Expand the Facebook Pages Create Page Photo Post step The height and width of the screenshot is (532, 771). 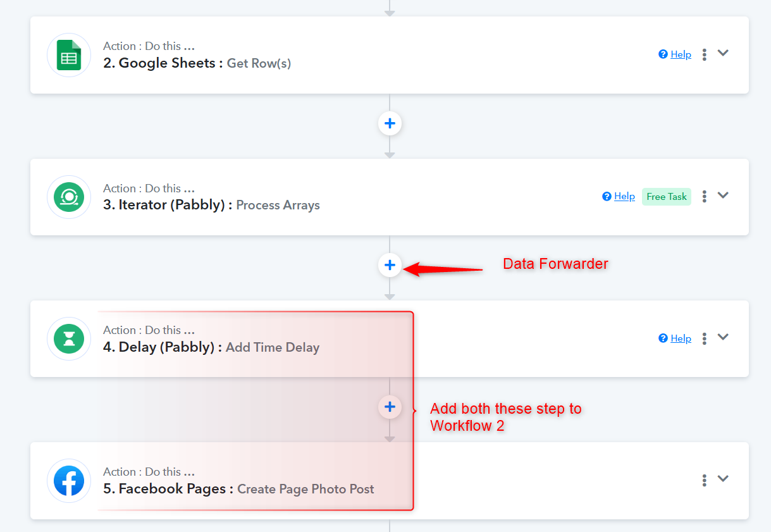coord(723,479)
